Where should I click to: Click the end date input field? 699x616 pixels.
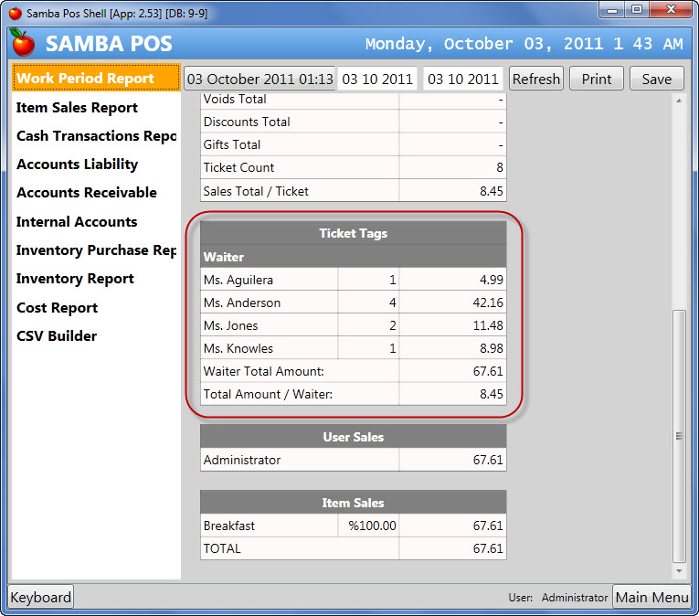pos(463,80)
